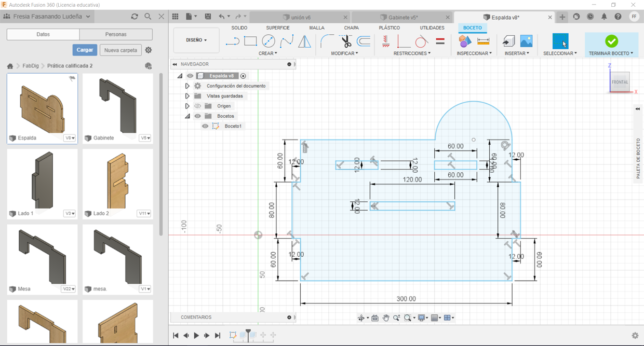644x346 pixels.
Task: Open the Lado 2 wooden thumbnail
Action: (116, 181)
